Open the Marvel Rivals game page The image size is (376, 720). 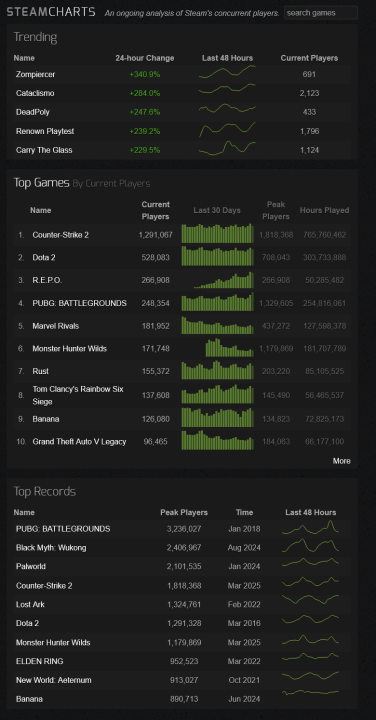[56, 326]
